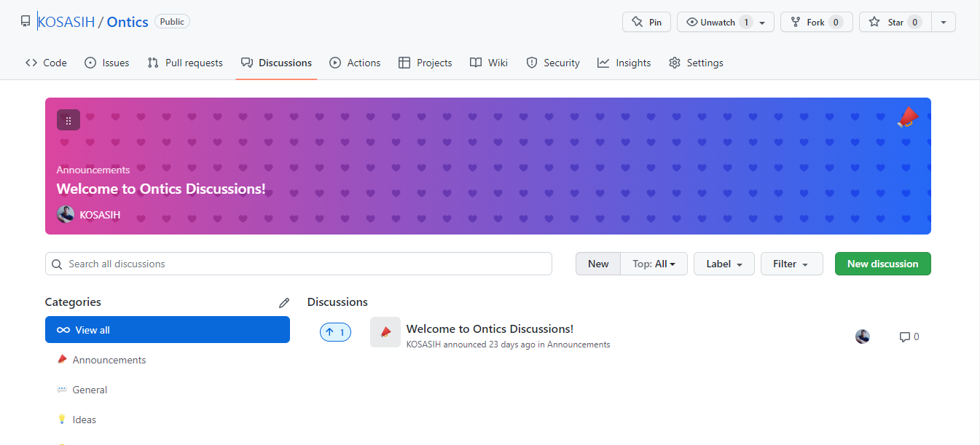
Task: Start a New discussion
Action: (x=883, y=264)
